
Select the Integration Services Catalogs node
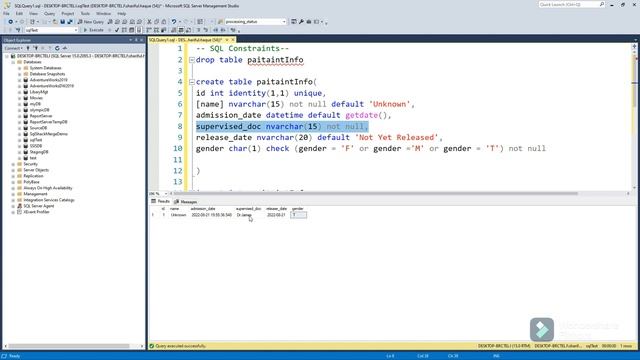point(49,200)
